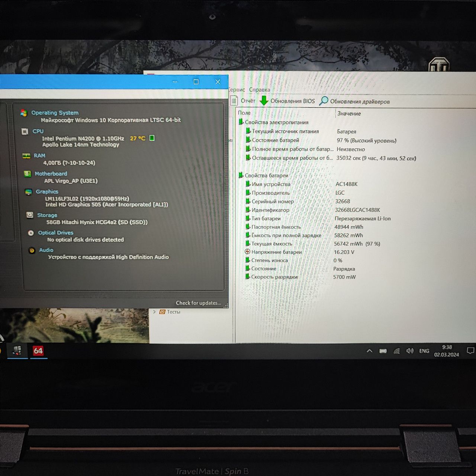
Task: Expand the Тесты tree node
Action: click(154, 312)
